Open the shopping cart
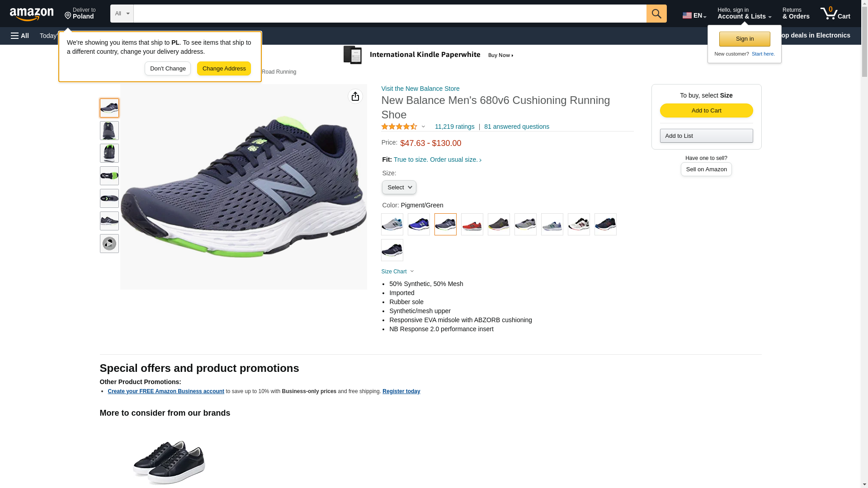This screenshot has width=868, height=488. [x=835, y=14]
